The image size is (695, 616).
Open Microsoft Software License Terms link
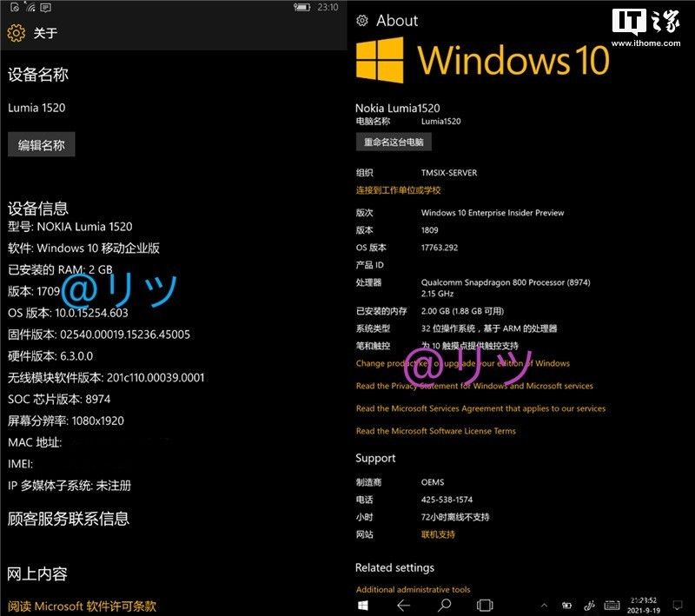pyautogui.click(x=436, y=431)
